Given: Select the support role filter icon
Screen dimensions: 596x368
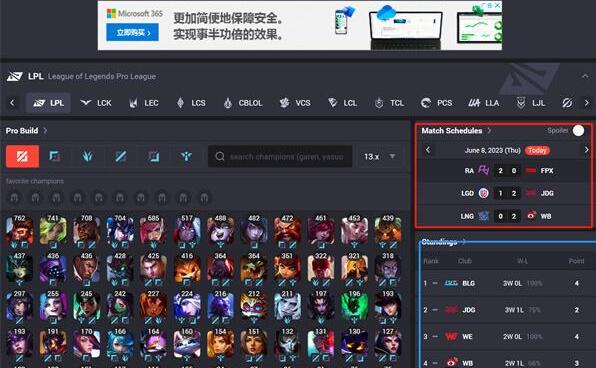Looking at the screenshot, I should (x=186, y=156).
